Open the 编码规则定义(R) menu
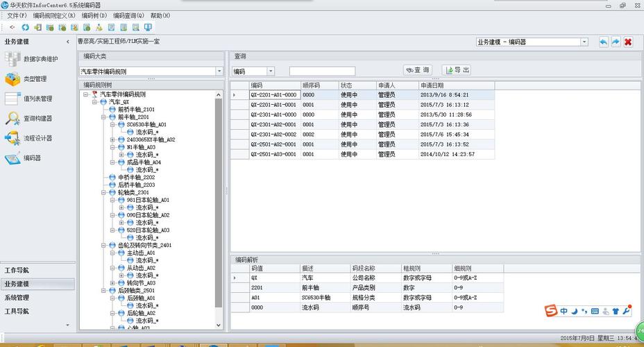Screen dimensions: 644x347 [x=54, y=15]
